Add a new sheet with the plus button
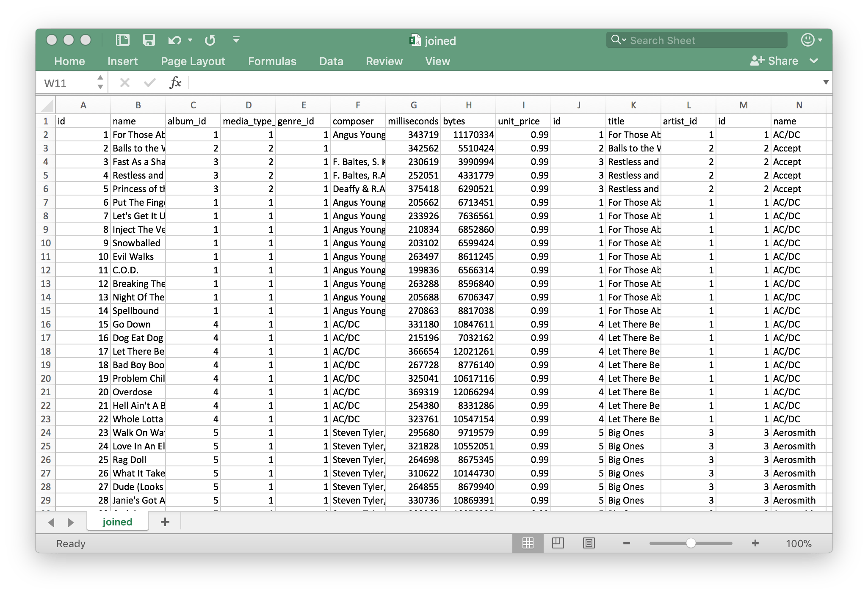The width and height of the screenshot is (868, 595). pos(165,521)
